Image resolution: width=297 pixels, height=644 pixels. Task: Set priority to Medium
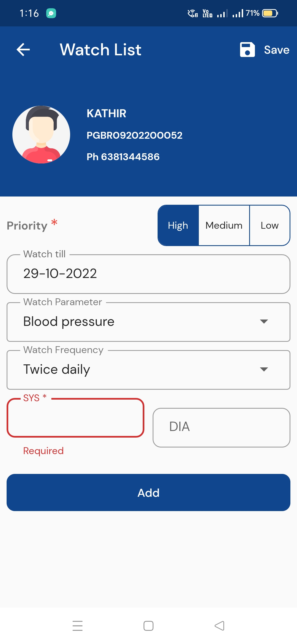pyautogui.click(x=224, y=225)
